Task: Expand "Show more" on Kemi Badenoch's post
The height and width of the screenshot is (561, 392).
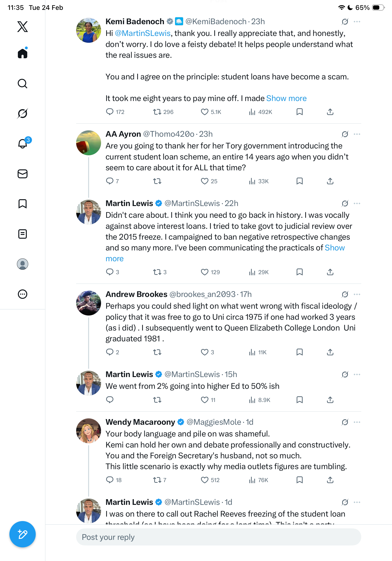Action: click(286, 98)
